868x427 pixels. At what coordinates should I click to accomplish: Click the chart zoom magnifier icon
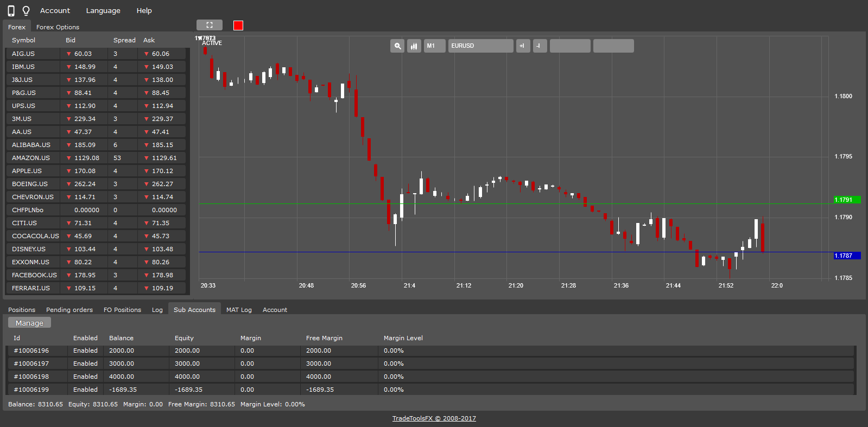[397, 46]
